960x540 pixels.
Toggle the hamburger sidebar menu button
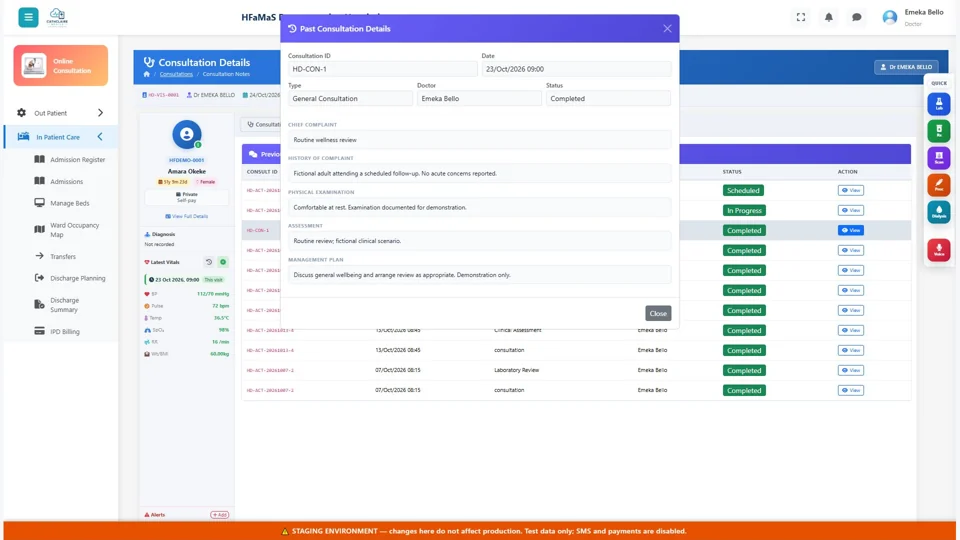tap(28, 17)
